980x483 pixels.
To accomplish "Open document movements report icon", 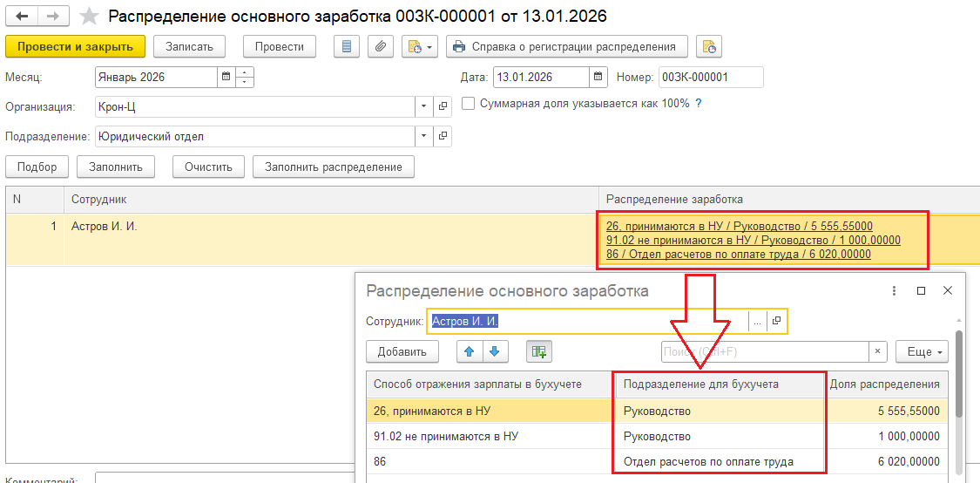I will click(347, 46).
